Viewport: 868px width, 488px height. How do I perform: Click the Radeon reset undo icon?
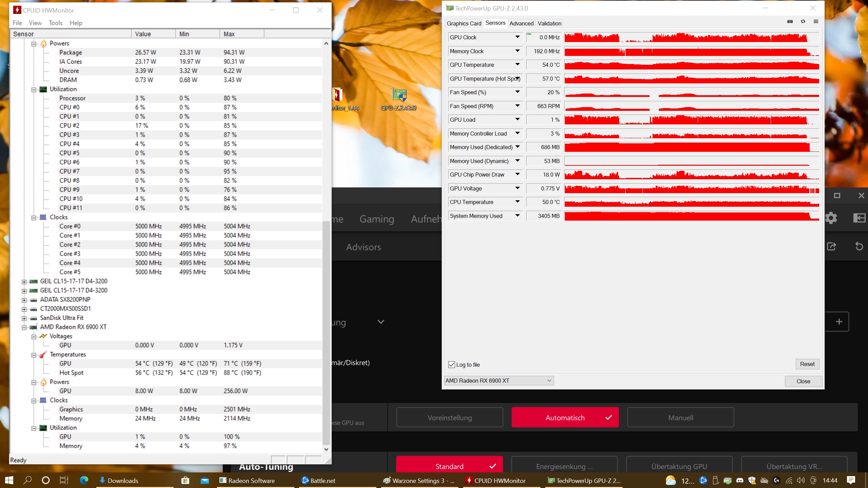point(859,246)
